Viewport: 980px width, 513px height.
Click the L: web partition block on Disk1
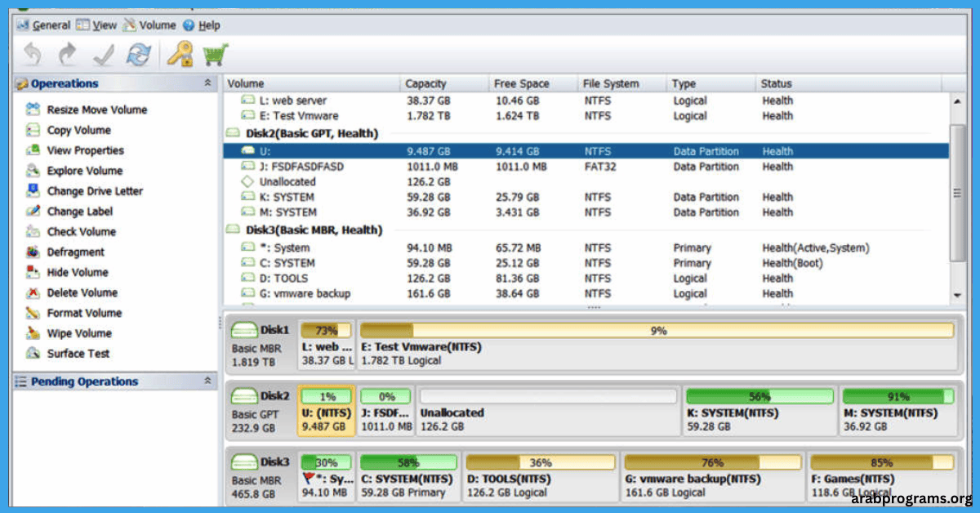(327, 344)
